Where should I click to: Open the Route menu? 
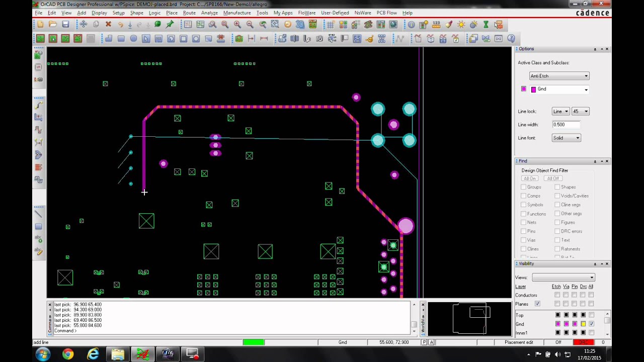pos(189,13)
